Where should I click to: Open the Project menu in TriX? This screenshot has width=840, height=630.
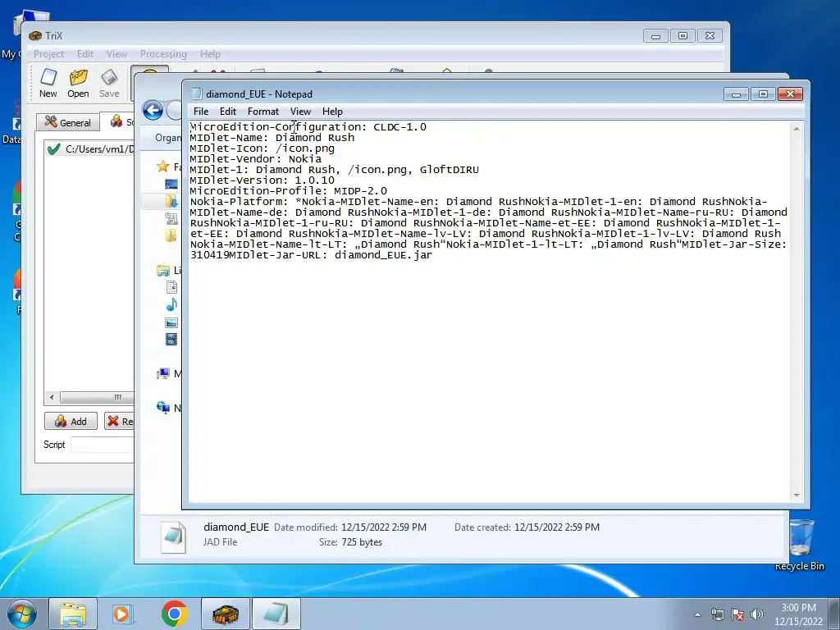click(x=48, y=54)
